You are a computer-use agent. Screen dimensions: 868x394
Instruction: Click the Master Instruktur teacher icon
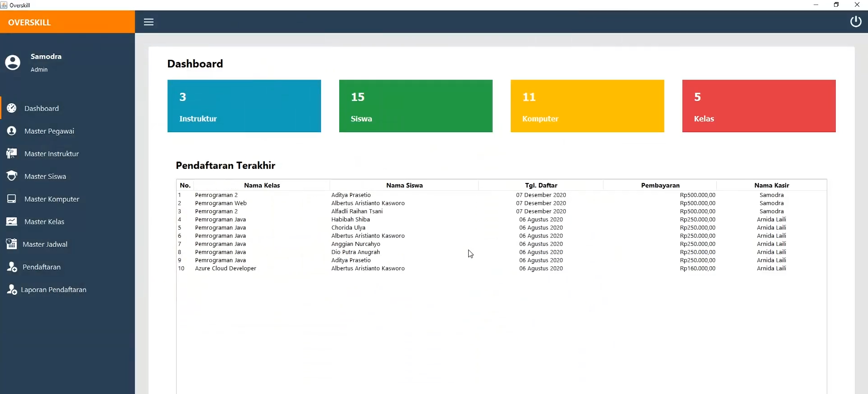12,154
